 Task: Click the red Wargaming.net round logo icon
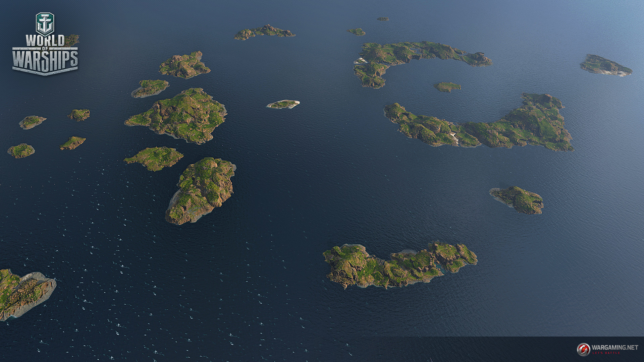(583, 349)
